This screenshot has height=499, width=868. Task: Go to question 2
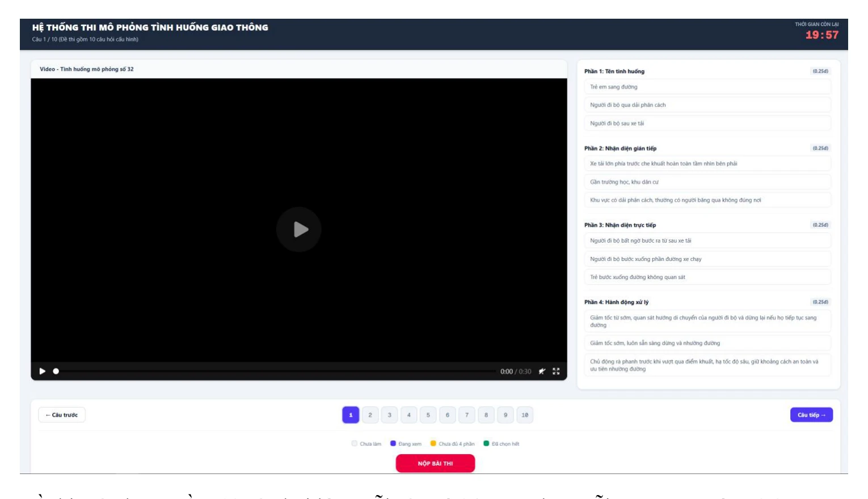370,415
